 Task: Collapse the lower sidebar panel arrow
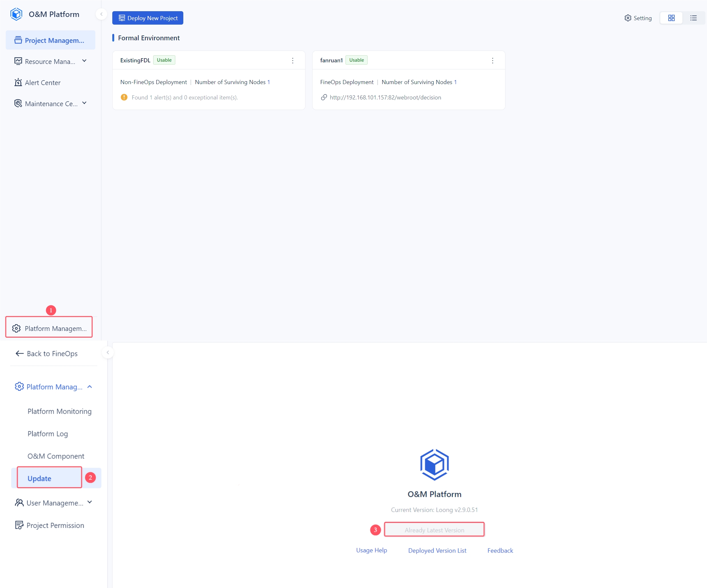108,352
